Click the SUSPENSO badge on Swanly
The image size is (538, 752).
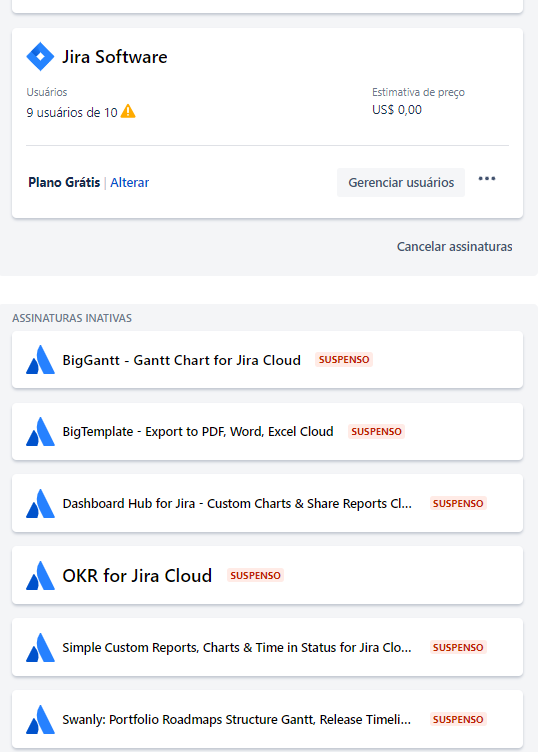click(x=458, y=719)
